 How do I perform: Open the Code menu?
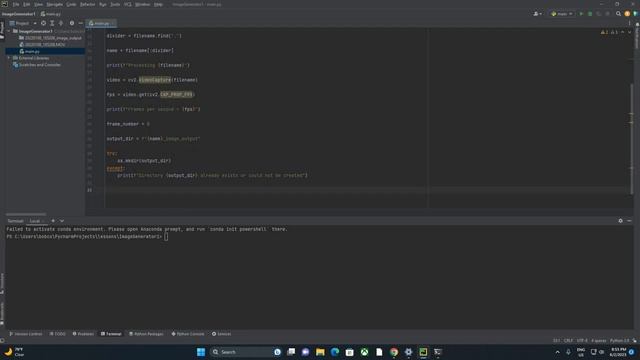click(71, 4)
